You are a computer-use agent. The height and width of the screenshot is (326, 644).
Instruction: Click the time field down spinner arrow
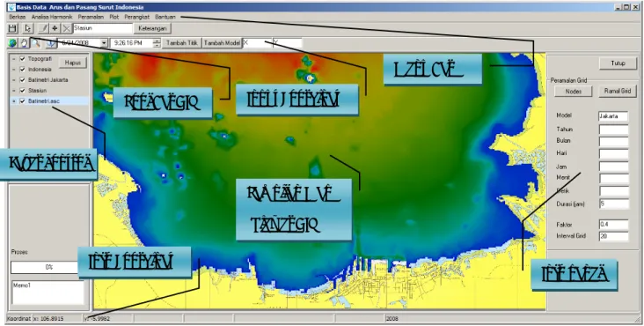[x=157, y=45]
